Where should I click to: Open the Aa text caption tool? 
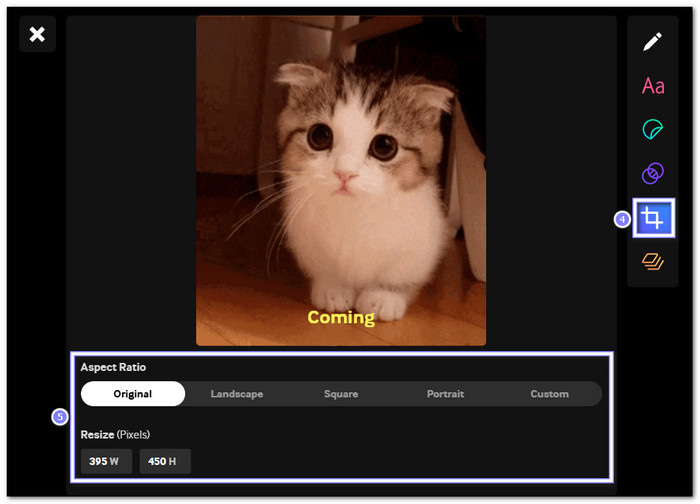[653, 86]
